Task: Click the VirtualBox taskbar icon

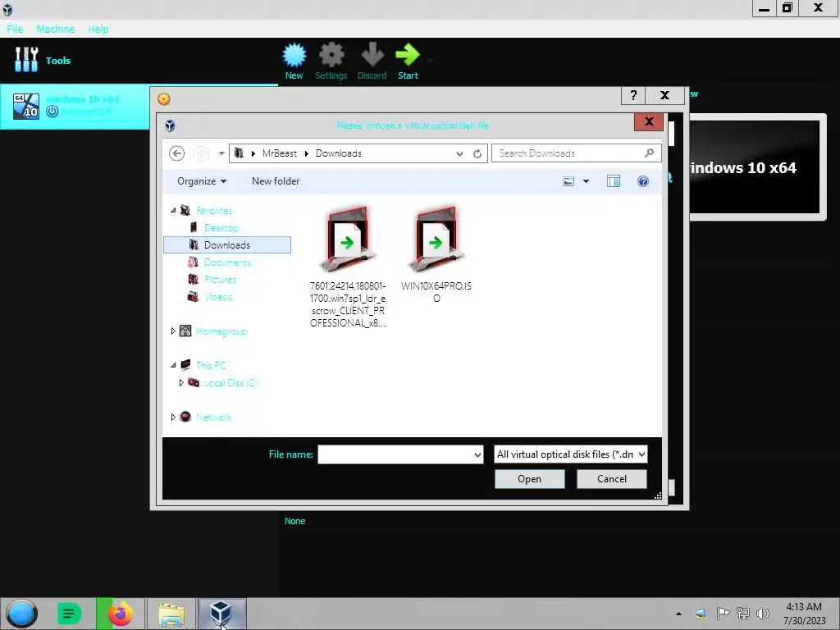Action: point(221,614)
